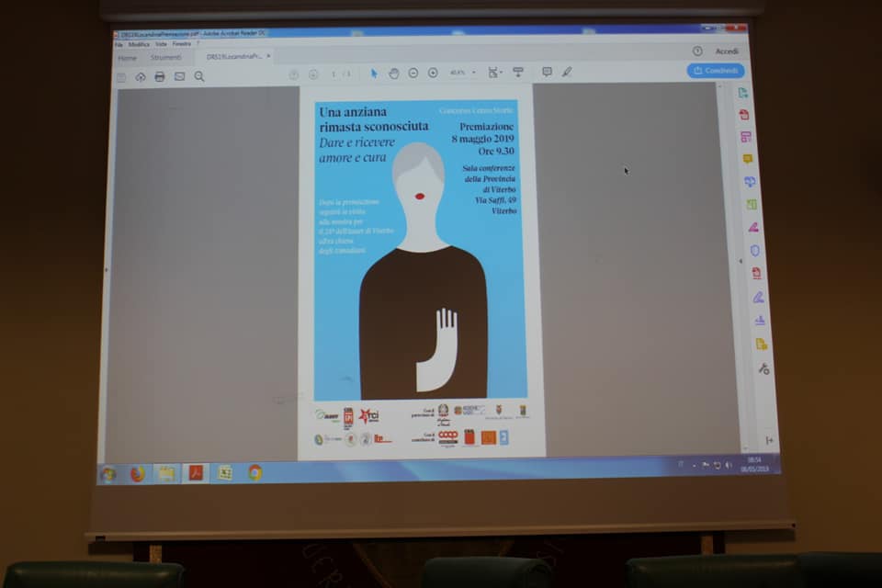The width and height of the screenshot is (882, 588).
Task: Click the Condividi share button
Action: click(x=716, y=71)
